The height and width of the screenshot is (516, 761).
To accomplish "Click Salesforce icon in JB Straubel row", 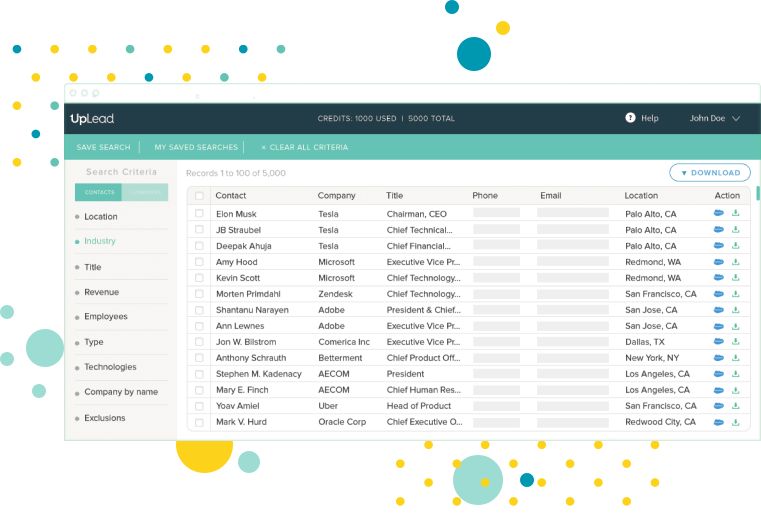I will pyautogui.click(x=719, y=230).
